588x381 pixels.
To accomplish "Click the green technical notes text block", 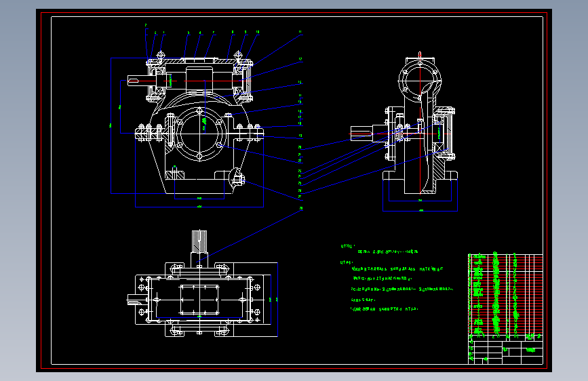I will 396,277.
